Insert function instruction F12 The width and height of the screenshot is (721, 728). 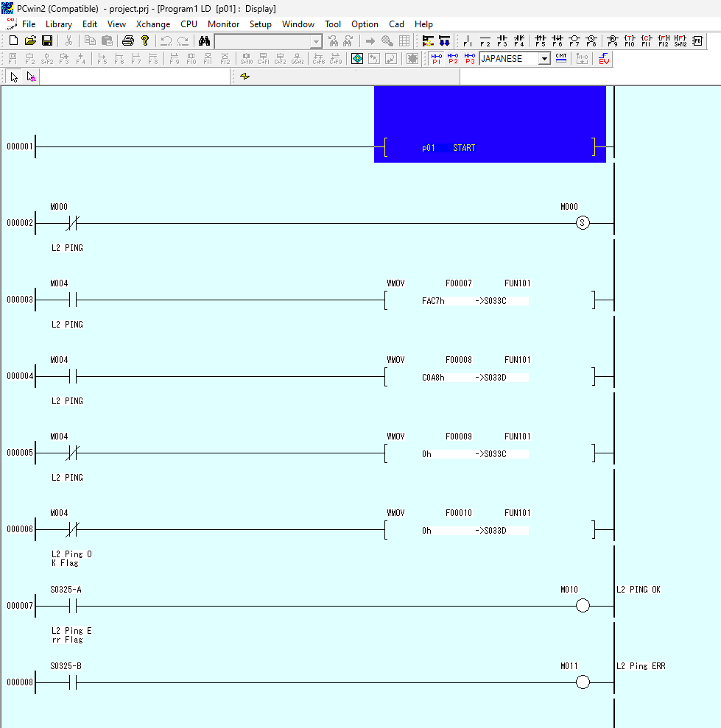[x=664, y=41]
